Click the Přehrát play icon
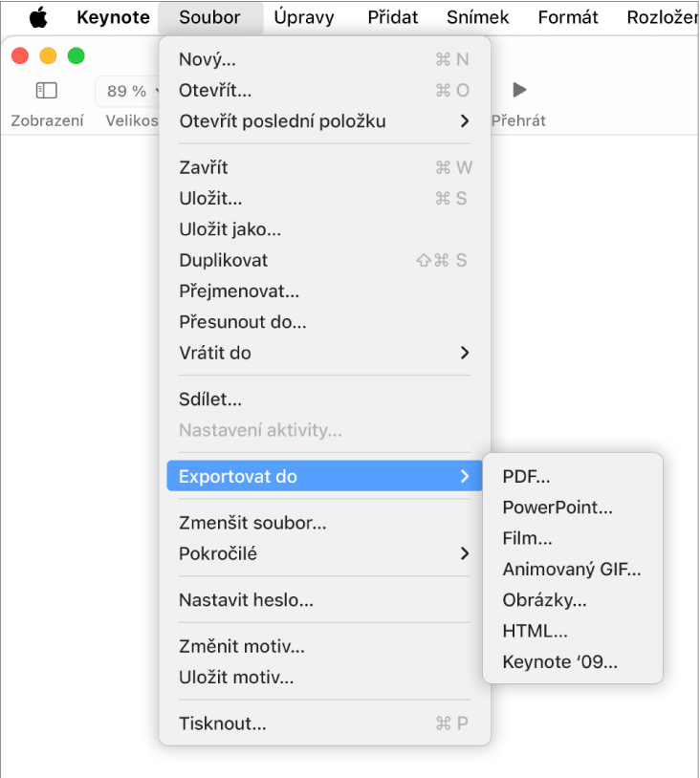 coord(519,90)
